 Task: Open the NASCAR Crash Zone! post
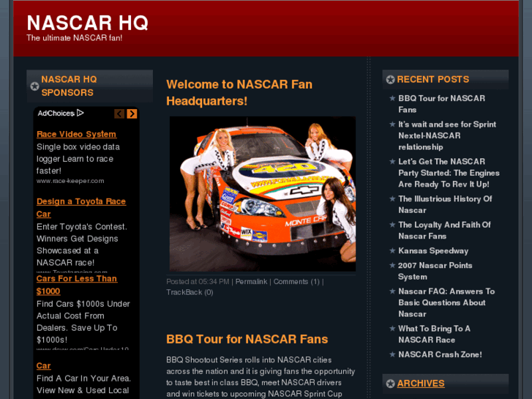[x=440, y=354]
